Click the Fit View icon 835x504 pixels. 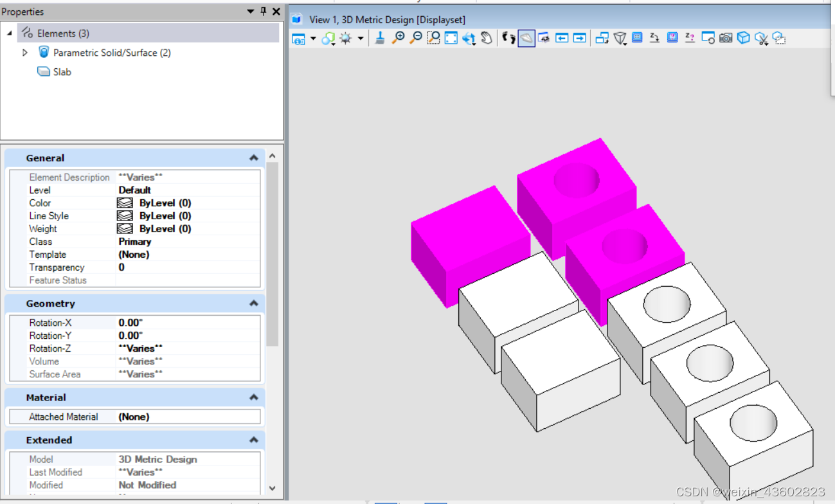click(x=451, y=39)
